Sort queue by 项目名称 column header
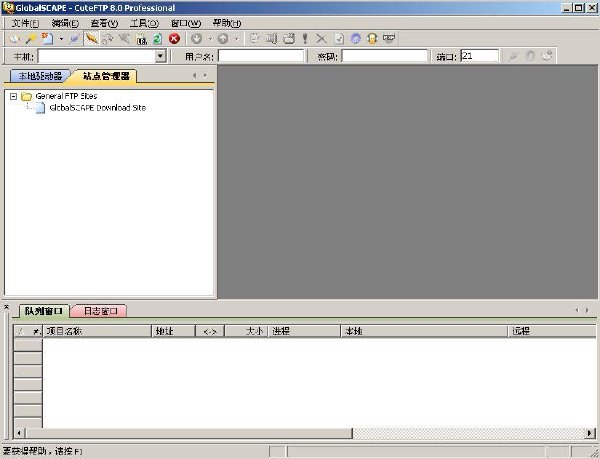 coord(97,331)
